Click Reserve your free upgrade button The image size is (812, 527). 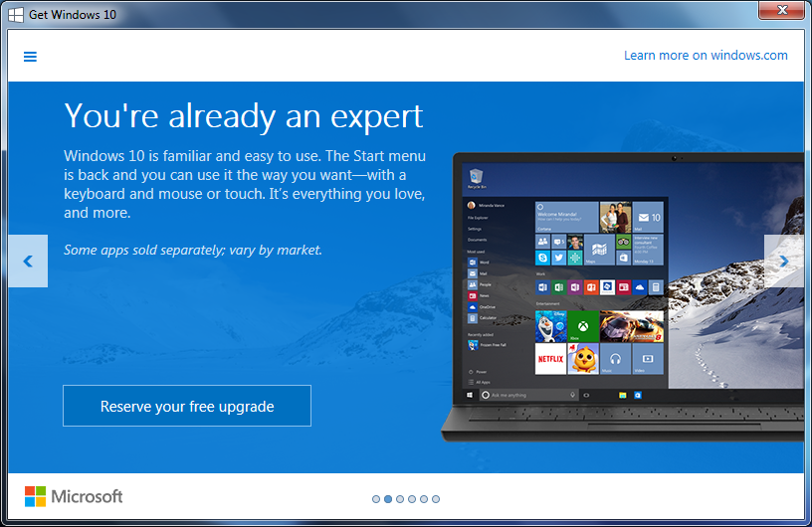(187, 406)
